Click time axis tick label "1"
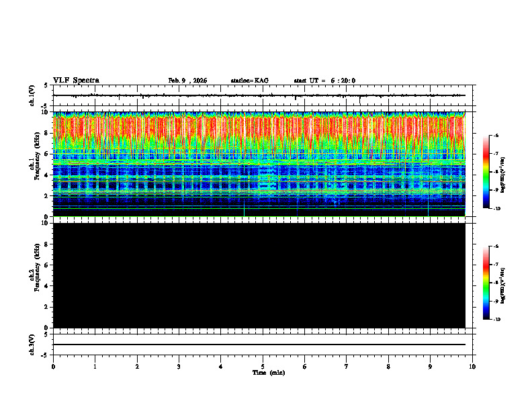The width and height of the screenshot is (532, 411). [x=95, y=367]
